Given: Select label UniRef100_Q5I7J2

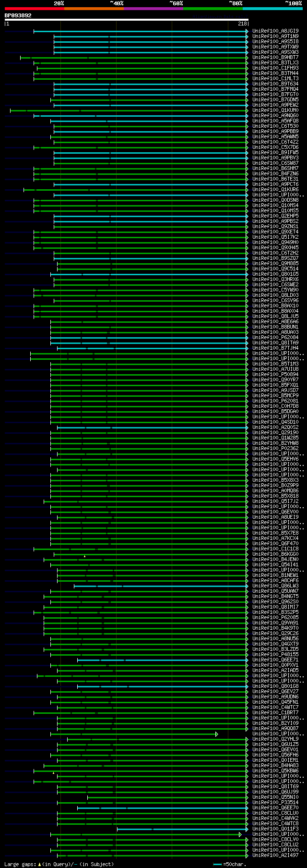Looking at the screenshot, I should (x=275, y=501).
